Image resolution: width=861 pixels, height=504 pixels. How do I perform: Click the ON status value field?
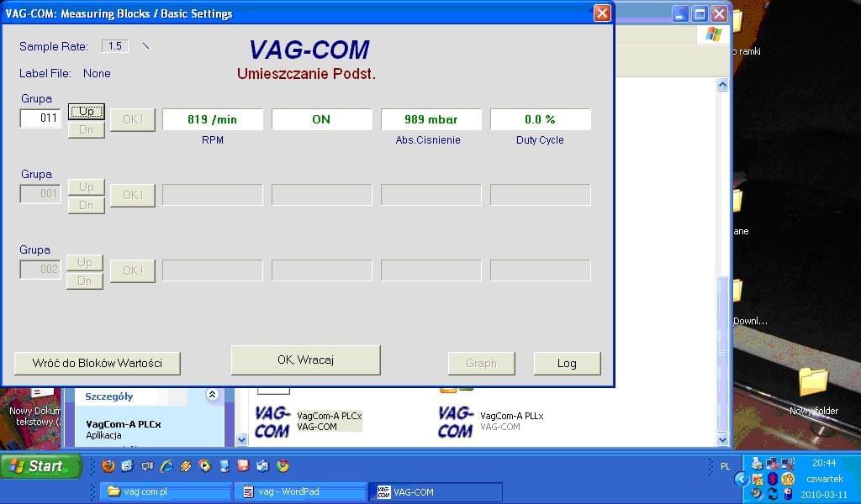(322, 119)
